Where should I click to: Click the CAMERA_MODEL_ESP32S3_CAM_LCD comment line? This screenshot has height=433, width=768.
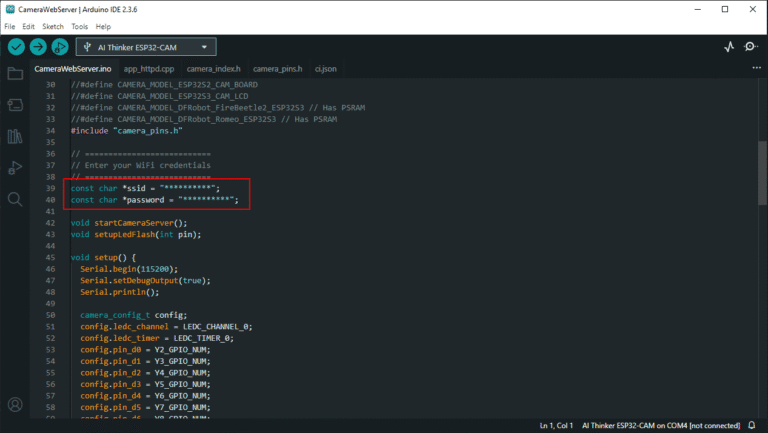point(160,96)
